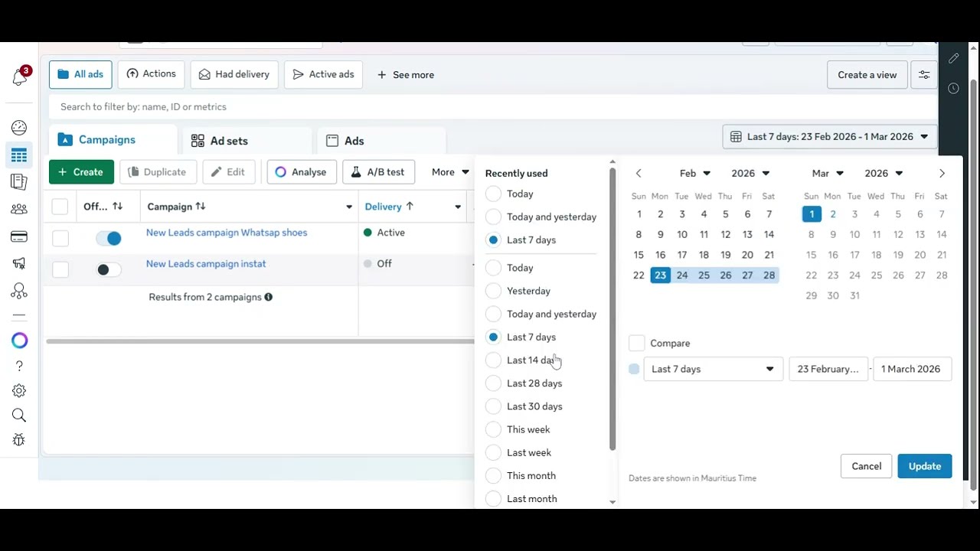Select the This month radio option
Viewport: 980px width, 551px height.
493,475
